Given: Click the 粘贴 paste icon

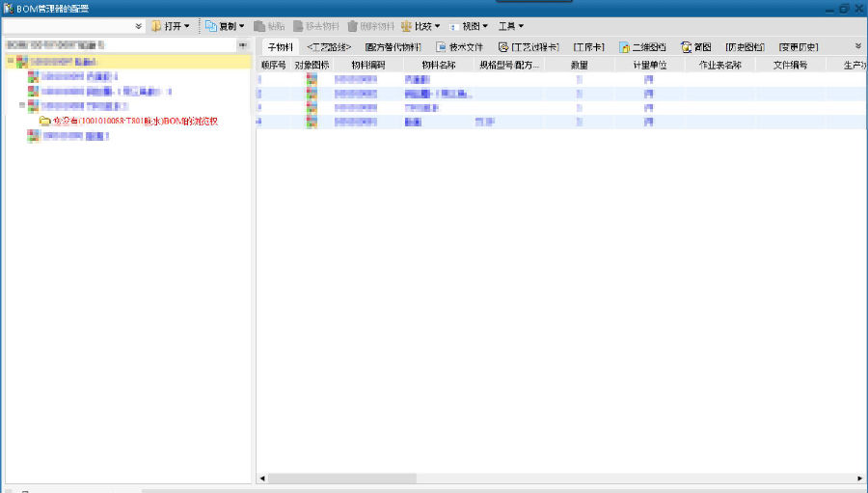Looking at the screenshot, I should coord(259,26).
